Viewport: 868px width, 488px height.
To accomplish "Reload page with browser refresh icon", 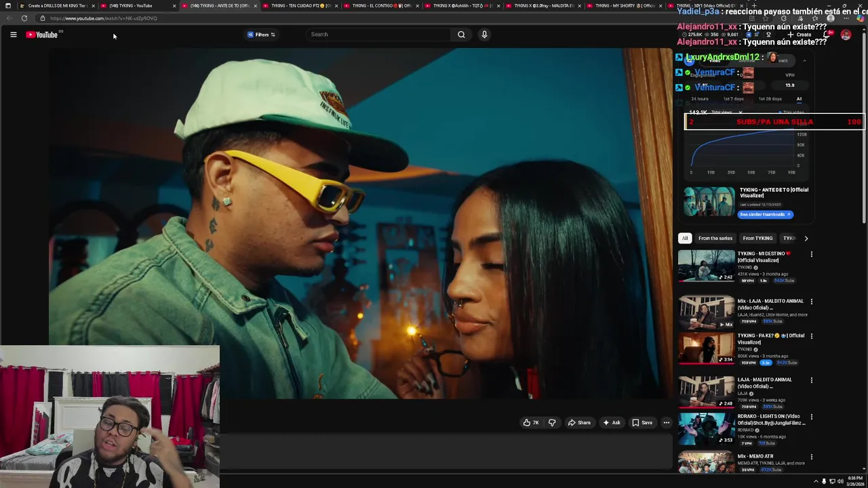I will (x=24, y=18).
